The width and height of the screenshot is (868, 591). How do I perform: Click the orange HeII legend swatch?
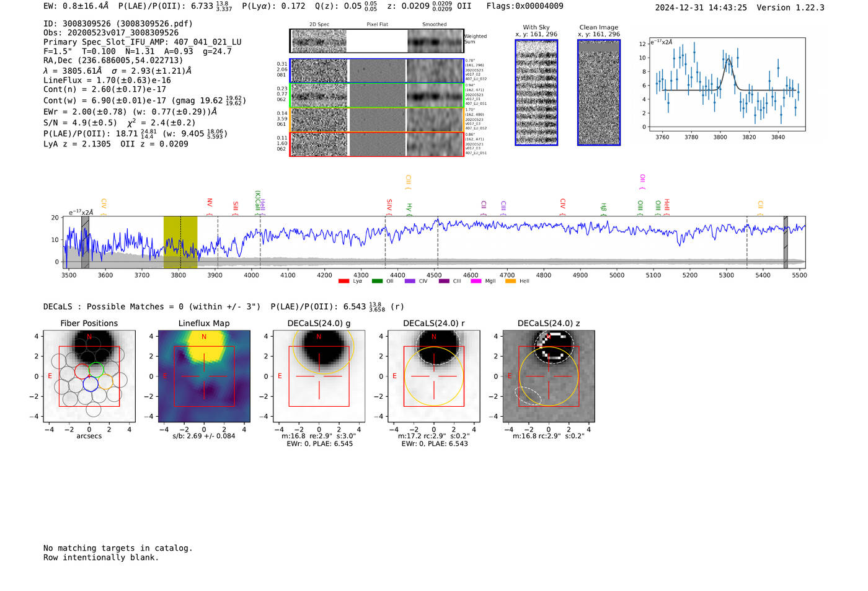point(510,282)
